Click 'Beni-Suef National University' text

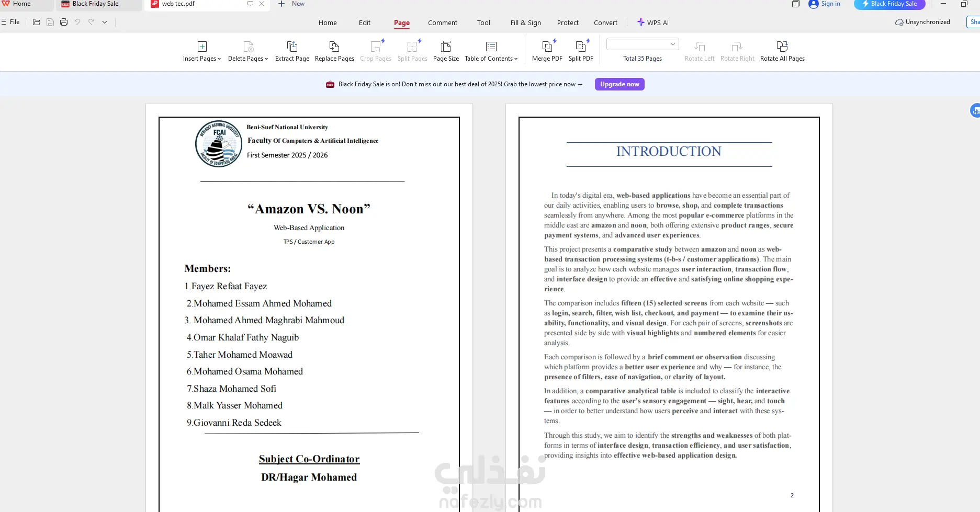[287, 127]
